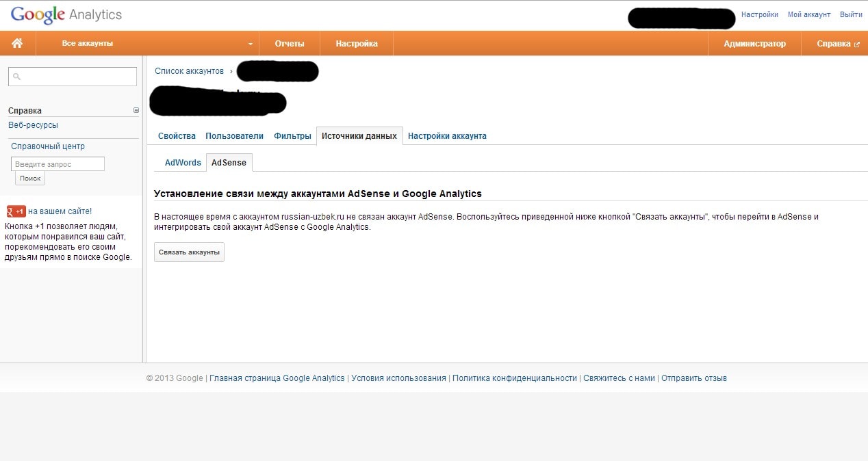Open the Условия использования footer link

[398, 378]
